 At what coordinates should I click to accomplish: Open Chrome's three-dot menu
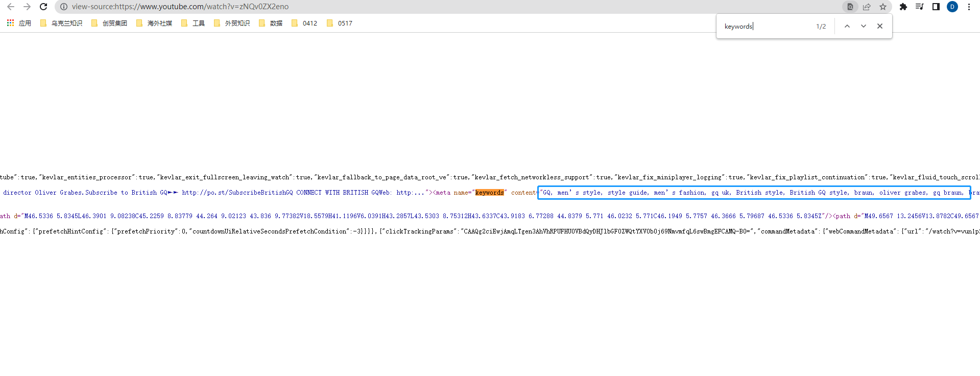(x=969, y=7)
